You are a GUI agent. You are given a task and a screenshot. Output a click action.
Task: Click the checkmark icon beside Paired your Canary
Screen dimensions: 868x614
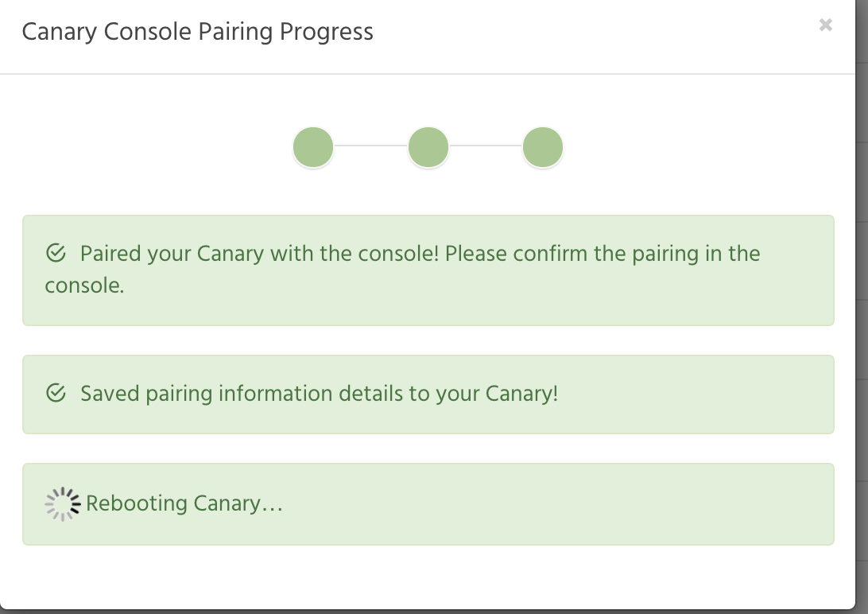[x=56, y=252]
